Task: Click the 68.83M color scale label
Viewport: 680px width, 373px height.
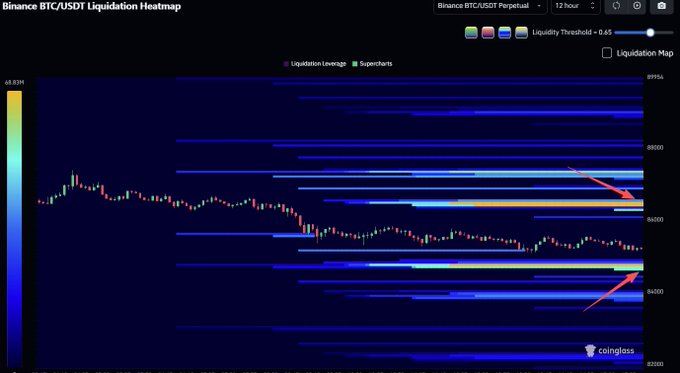Action: (14, 82)
